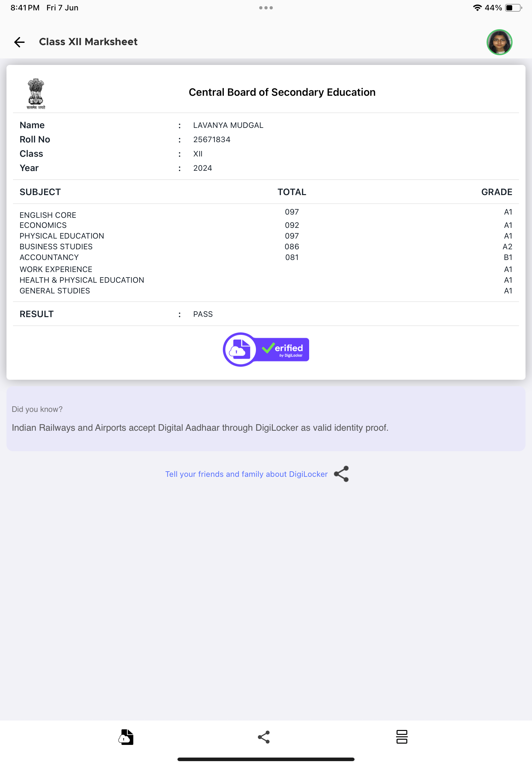The width and height of the screenshot is (532, 766).
Task: Tap the share icon in bottom bar
Action: [x=263, y=737]
